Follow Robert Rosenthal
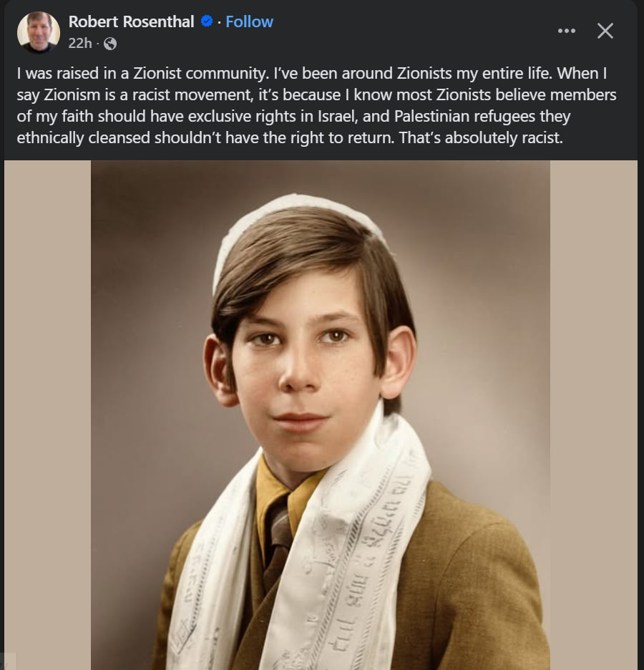The image size is (644, 670). 249,22
